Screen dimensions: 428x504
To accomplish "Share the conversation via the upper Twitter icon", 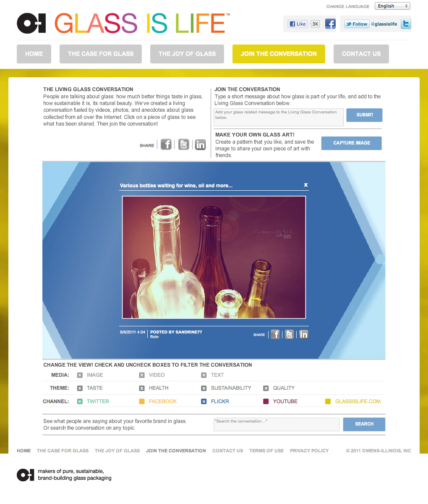I will point(184,145).
